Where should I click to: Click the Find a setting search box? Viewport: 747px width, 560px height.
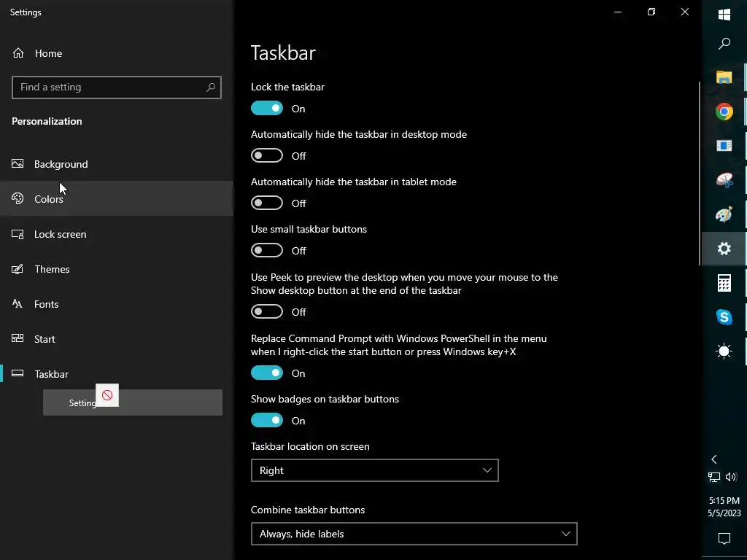[109, 87]
